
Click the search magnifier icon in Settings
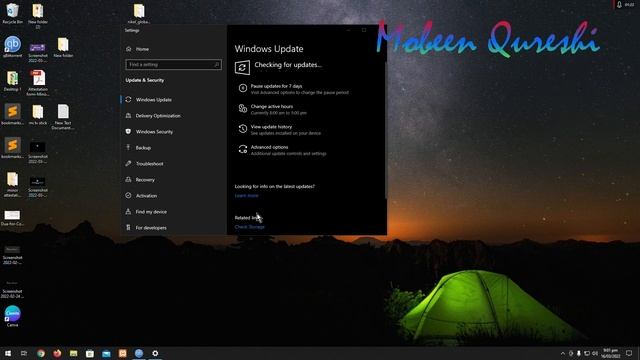pos(217,64)
